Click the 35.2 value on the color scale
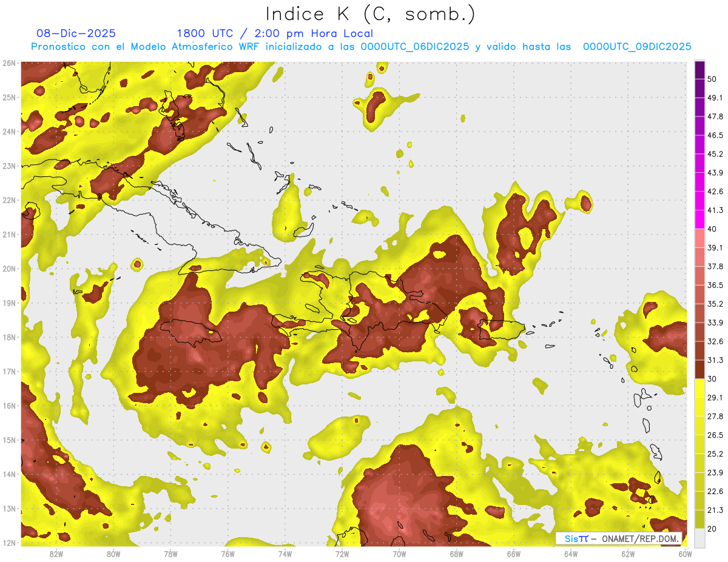 pyautogui.click(x=715, y=304)
